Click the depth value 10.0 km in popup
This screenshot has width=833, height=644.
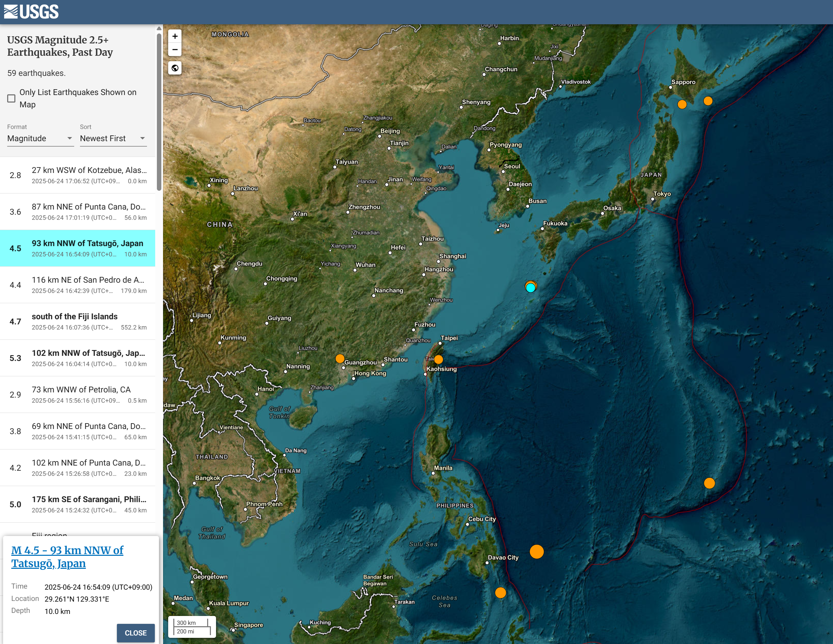[x=57, y=611]
